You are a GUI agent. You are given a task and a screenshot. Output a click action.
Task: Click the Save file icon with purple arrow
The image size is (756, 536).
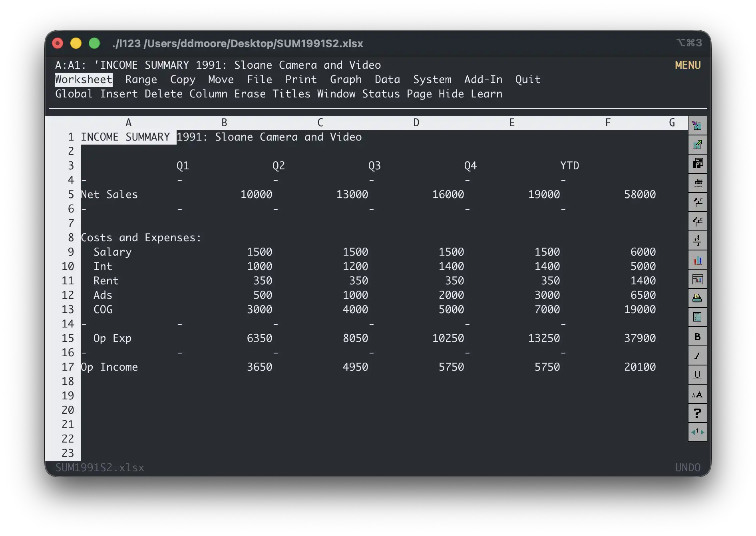coord(697,126)
